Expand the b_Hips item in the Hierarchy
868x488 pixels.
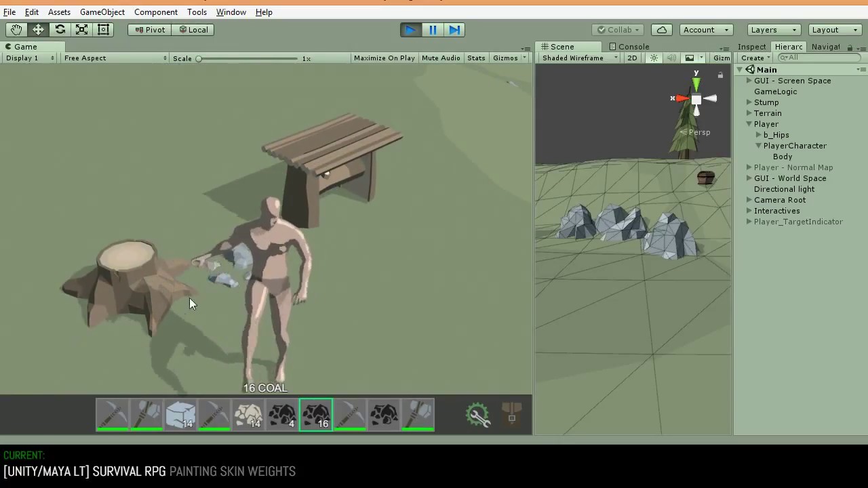(759, 135)
